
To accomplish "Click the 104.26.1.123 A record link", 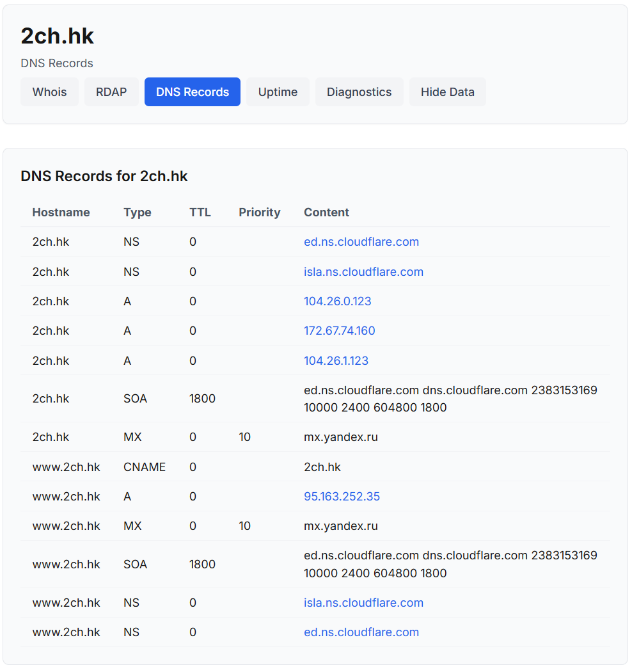I will 336,361.
